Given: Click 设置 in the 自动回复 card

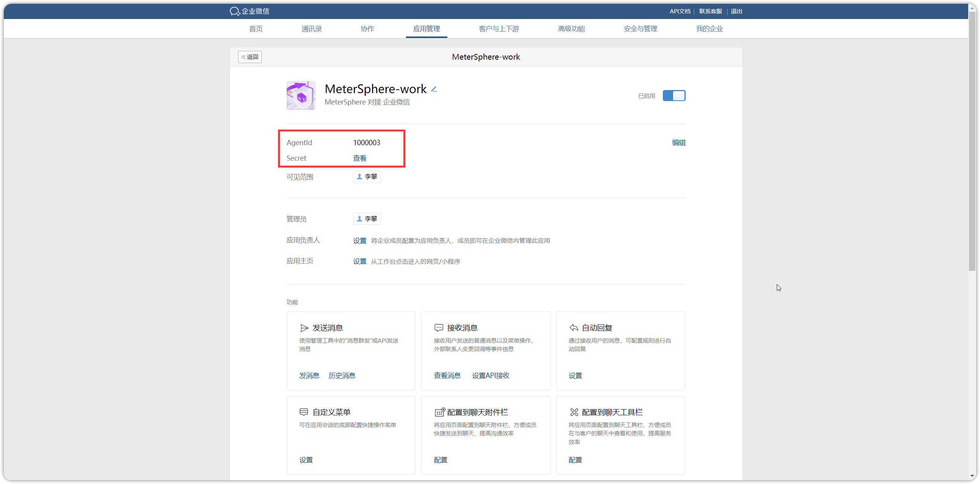Looking at the screenshot, I should tap(575, 376).
